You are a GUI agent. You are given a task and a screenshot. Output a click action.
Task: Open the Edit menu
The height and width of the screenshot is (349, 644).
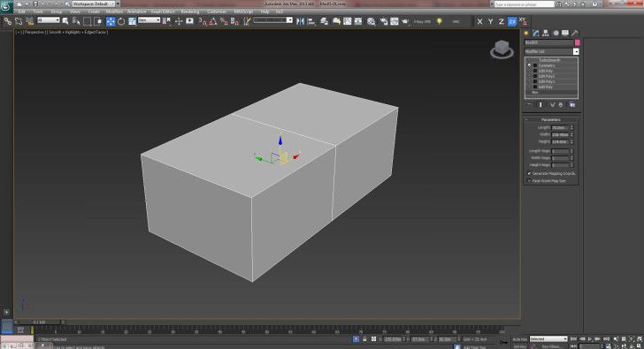tap(21, 11)
